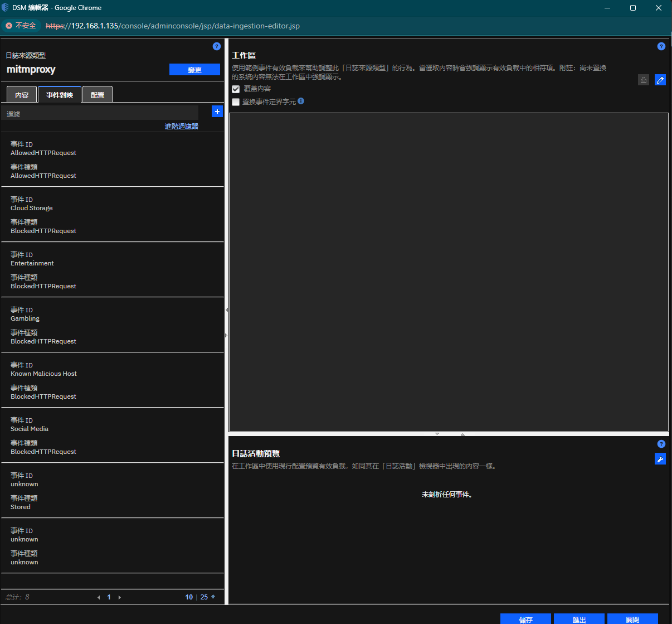Add a new event mapping with the plus icon
This screenshot has width=672, height=624.
pos(217,112)
